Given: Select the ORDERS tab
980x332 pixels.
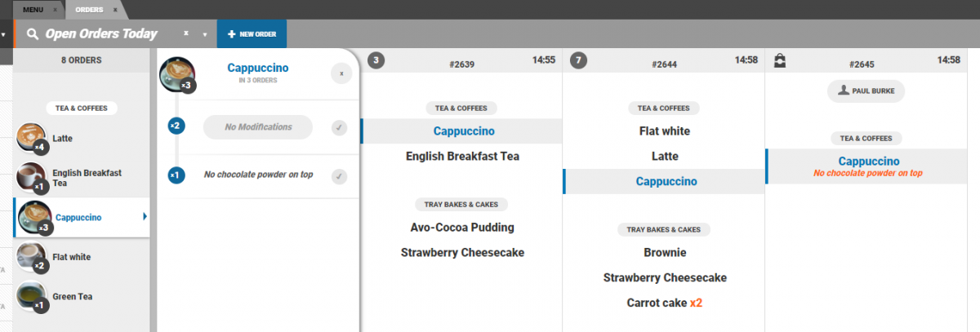Looking at the screenshot, I should 88,10.
